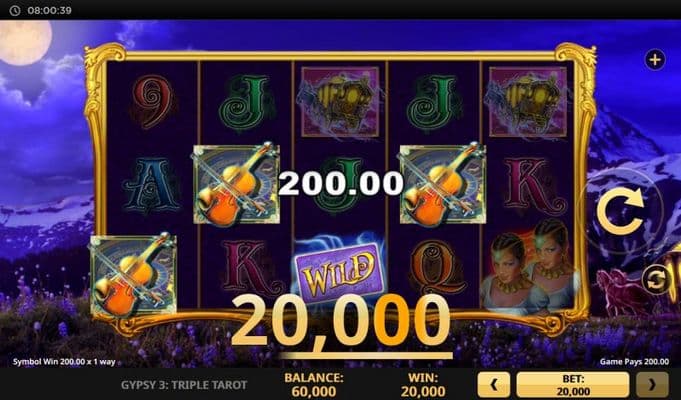Click the BALANCE 60,000 display
681x400 pixels.
point(314,384)
